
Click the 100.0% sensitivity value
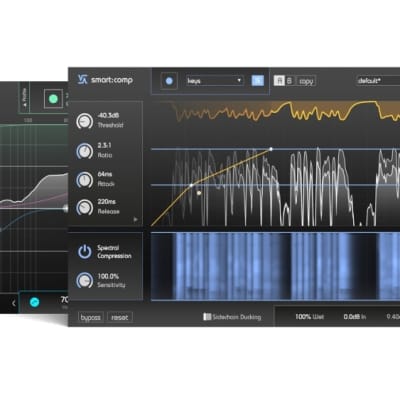(108, 276)
